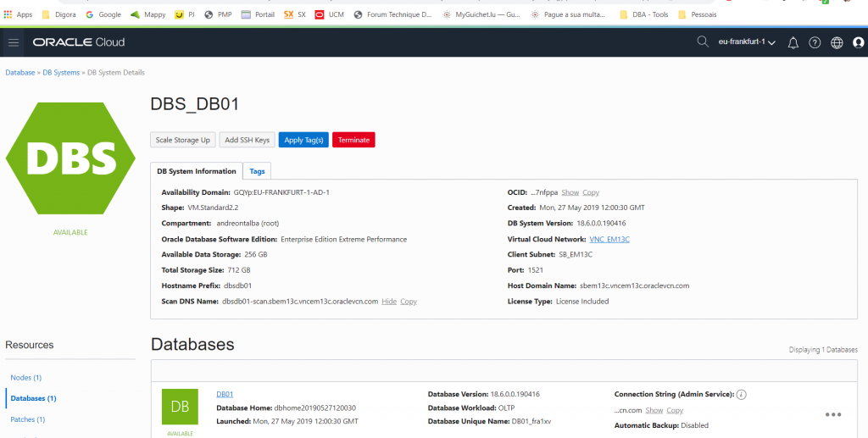Open the SX bookmark
The height and width of the screenshot is (438, 868).
coord(294,14)
